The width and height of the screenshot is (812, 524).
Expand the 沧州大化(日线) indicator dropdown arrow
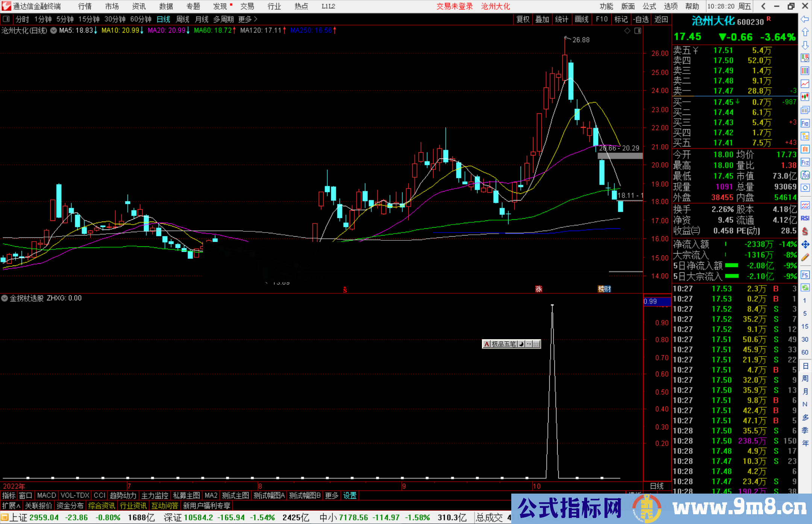tap(54, 31)
